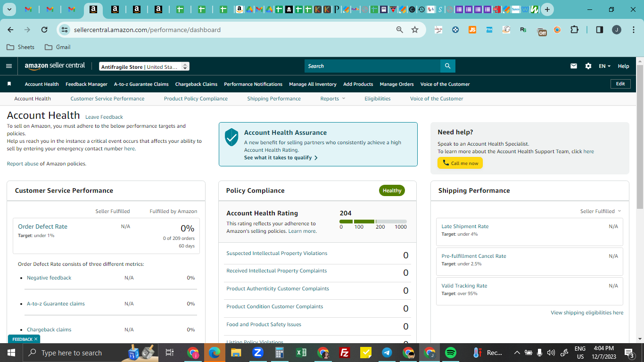The width and height of the screenshot is (644, 362).
Task: Go back to previous page
Action: point(10,30)
